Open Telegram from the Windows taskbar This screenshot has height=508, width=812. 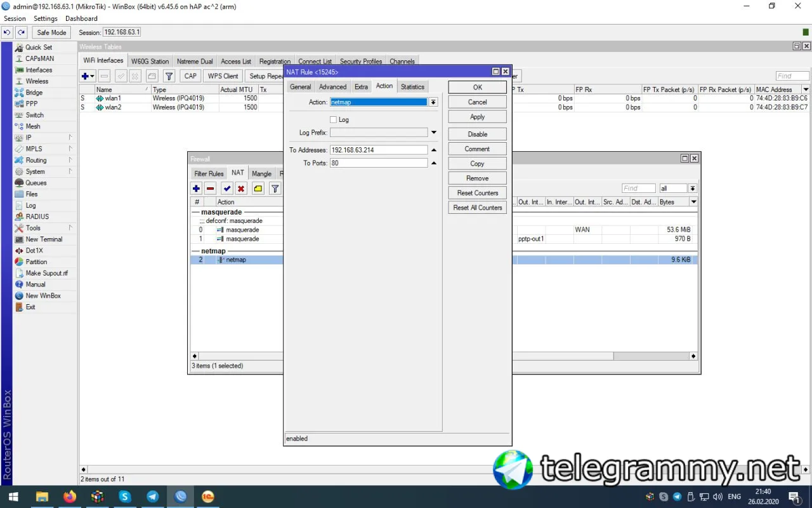153,497
